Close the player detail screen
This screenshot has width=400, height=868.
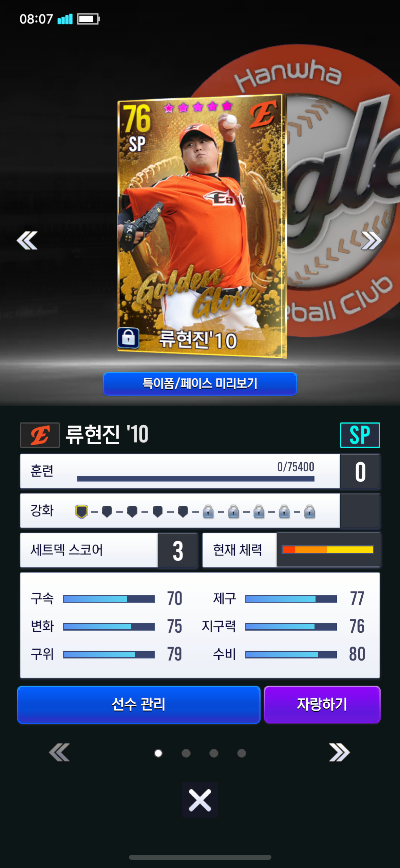[x=200, y=800]
